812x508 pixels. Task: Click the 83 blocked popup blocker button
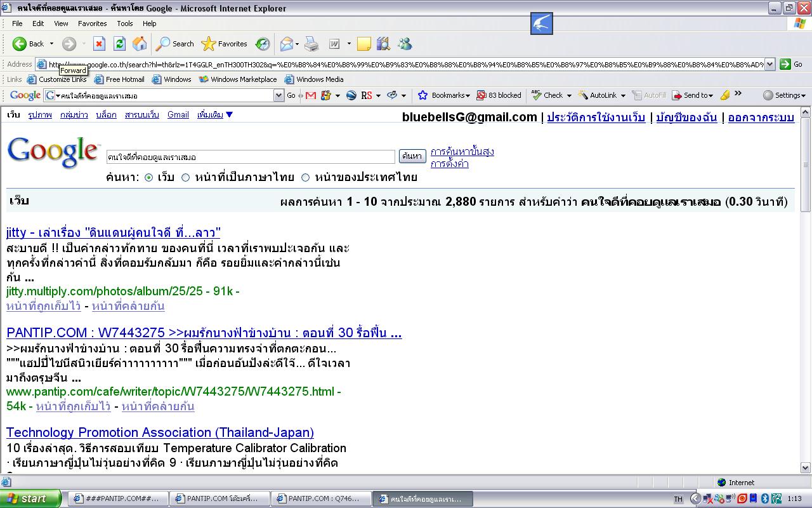click(499, 95)
